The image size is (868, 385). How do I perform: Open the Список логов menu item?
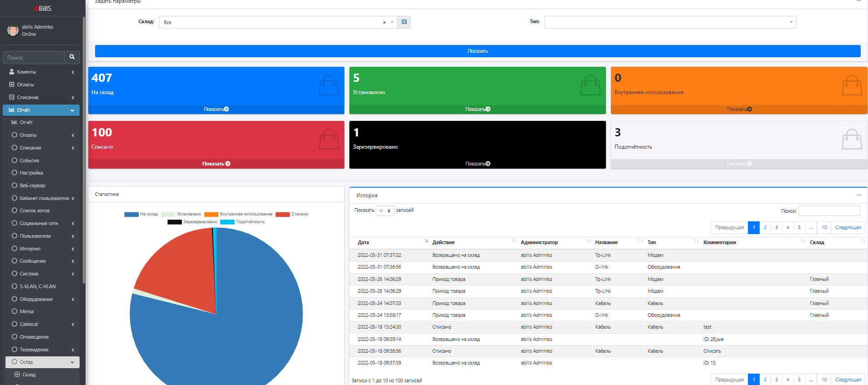pos(35,210)
